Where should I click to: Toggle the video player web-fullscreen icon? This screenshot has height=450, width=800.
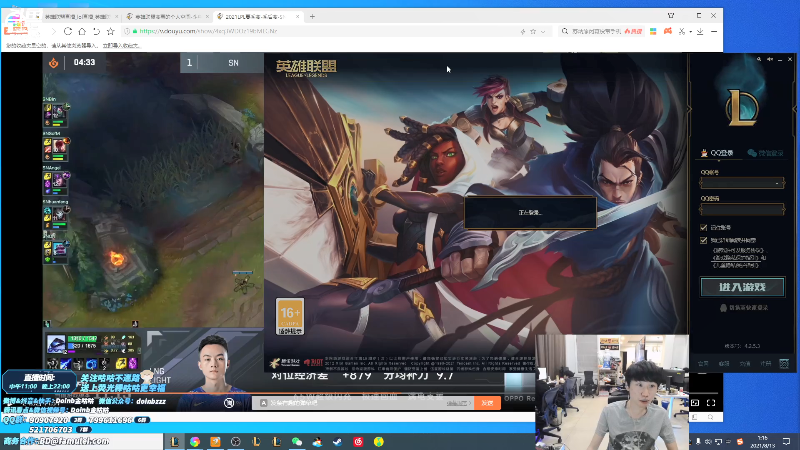695,403
